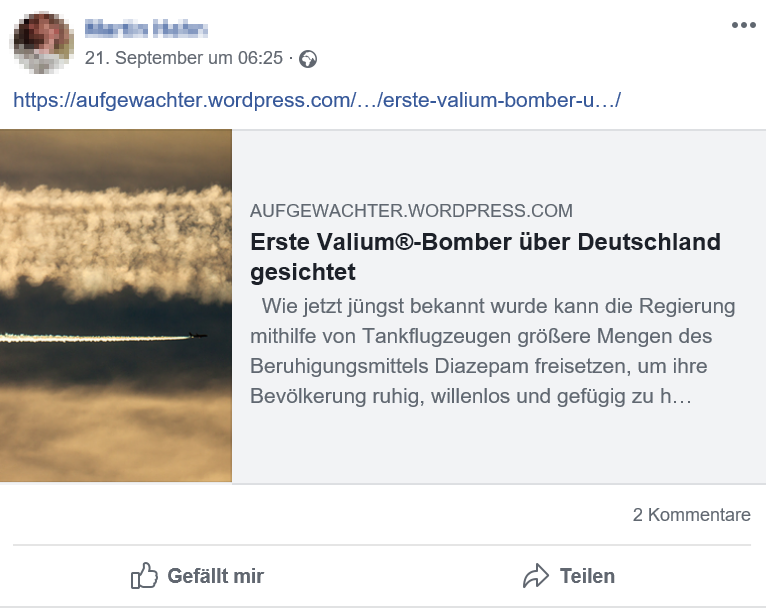Click the thumbs-up like icon
766x609 pixels.
145,576
